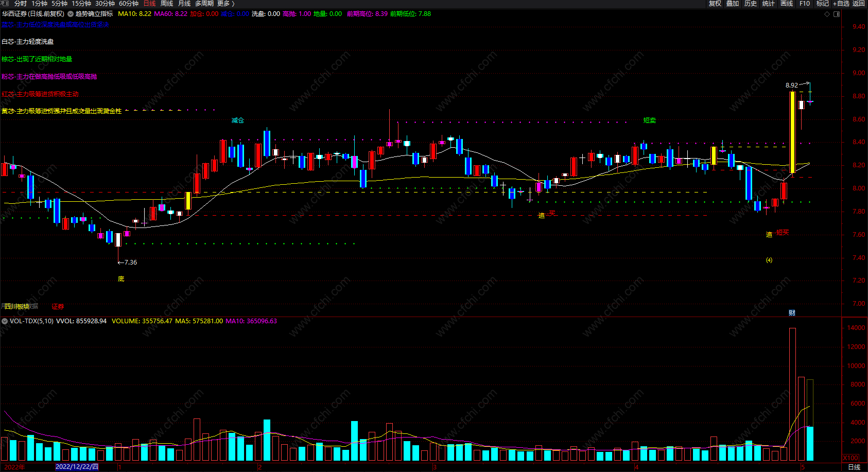Viewport: 868px width, 472px height.
Task: Click the 棕芯-出现了近期相对地量 legend line
Action: pyautogui.click(x=37, y=59)
